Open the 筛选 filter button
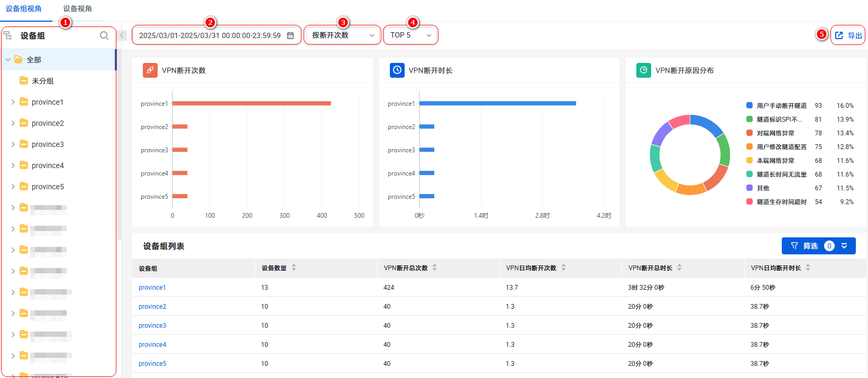 pos(818,246)
